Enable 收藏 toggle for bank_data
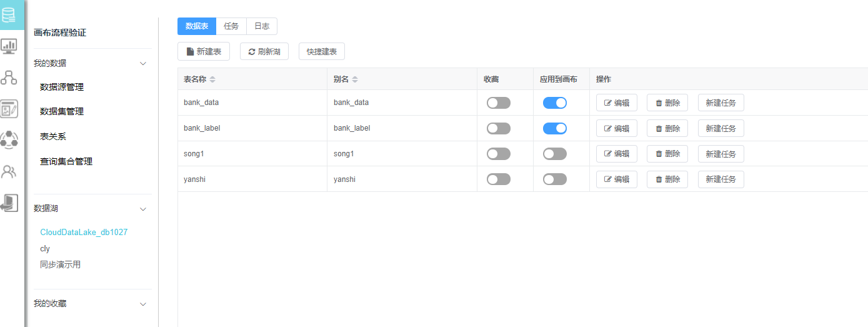This screenshot has width=868, height=327. [499, 103]
